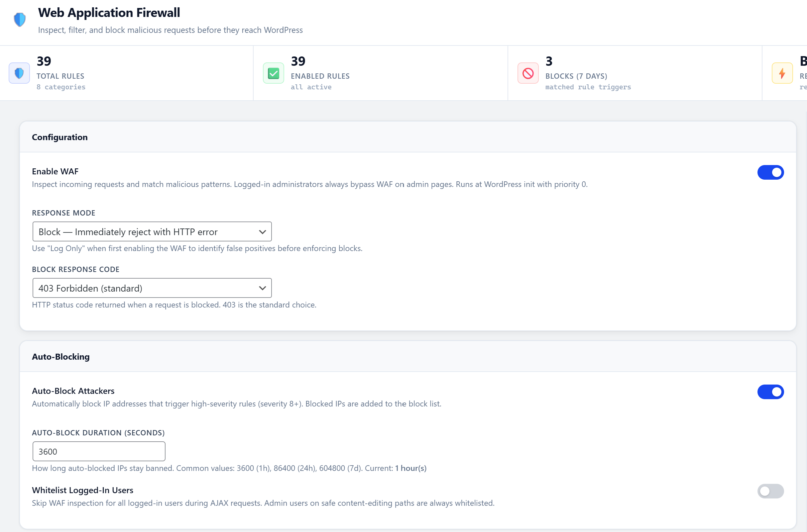This screenshot has width=807, height=532.
Task: Open the Response Mode selector
Action: coord(152,231)
